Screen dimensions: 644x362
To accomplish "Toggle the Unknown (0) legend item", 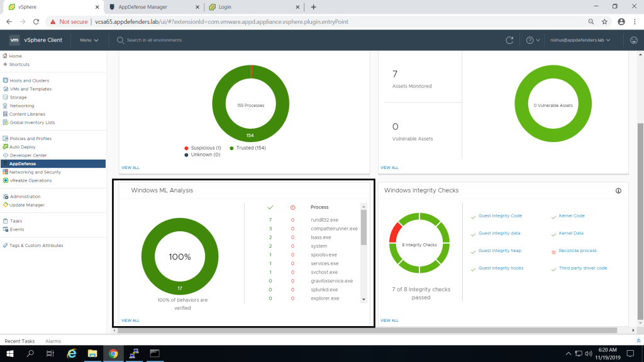I will 202,155.
